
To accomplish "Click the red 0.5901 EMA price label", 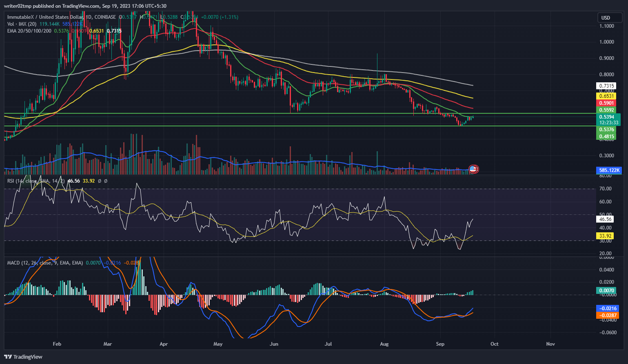I will (x=606, y=103).
